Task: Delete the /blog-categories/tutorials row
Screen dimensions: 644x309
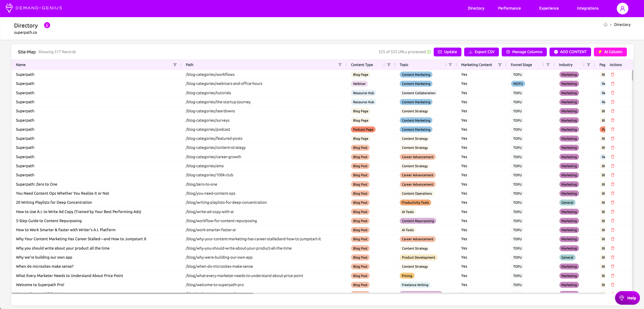Action: tap(613, 93)
